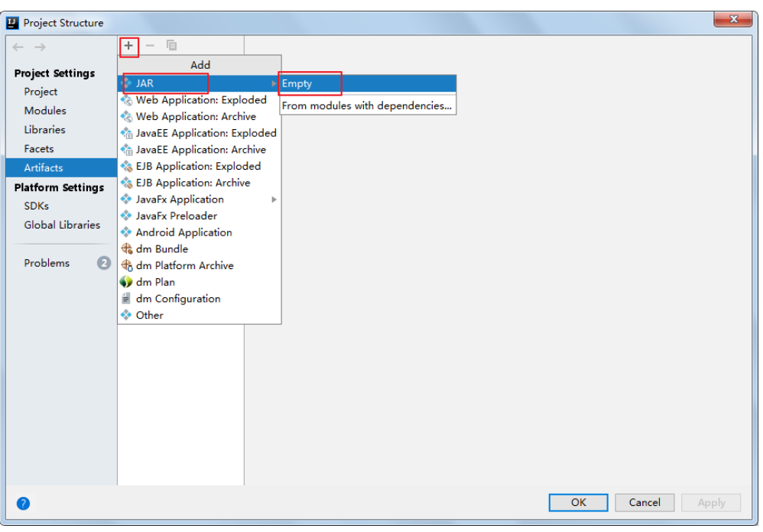
Task: Open Project under Project Settings
Action: [61, 92]
